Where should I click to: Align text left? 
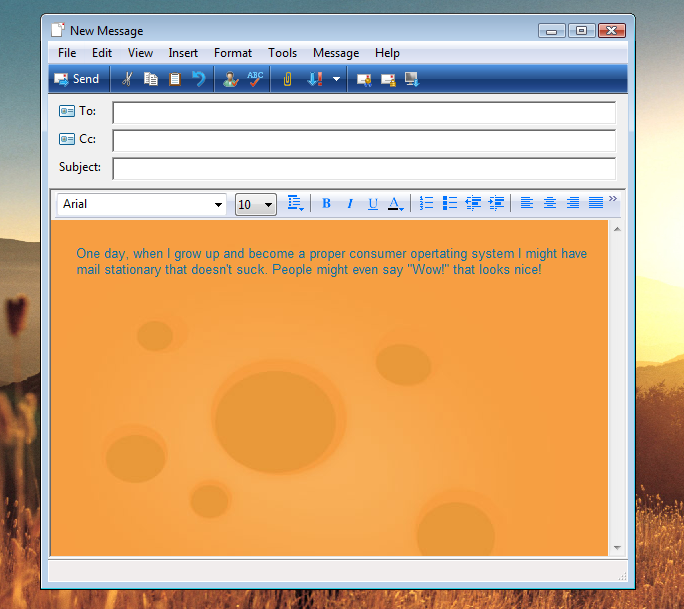(x=527, y=203)
